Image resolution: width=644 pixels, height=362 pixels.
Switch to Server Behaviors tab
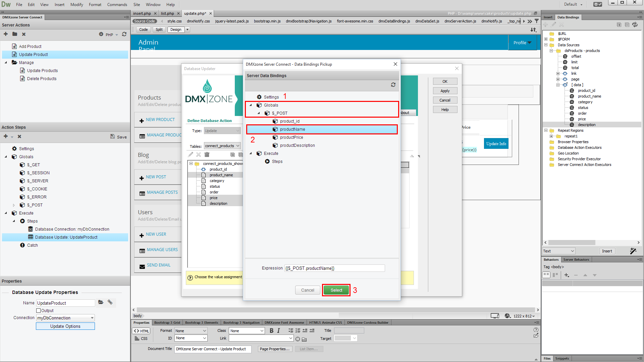(x=576, y=259)
